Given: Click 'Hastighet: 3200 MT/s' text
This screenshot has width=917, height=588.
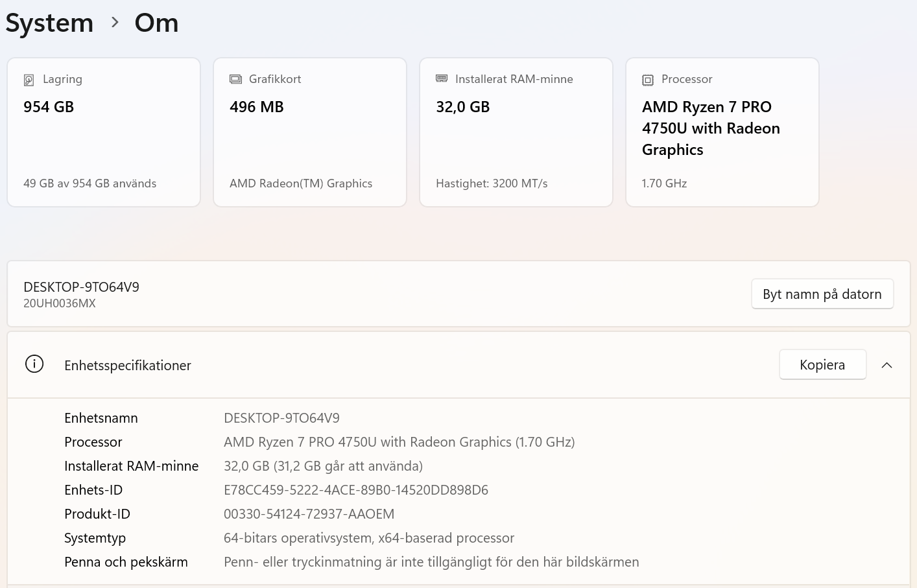Looking at the screenshot, I should pyautogui.click(x=492, y=183).
